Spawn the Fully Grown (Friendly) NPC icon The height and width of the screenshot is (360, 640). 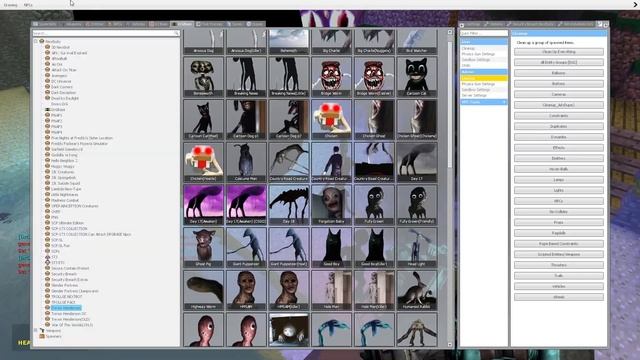point(416,204)
